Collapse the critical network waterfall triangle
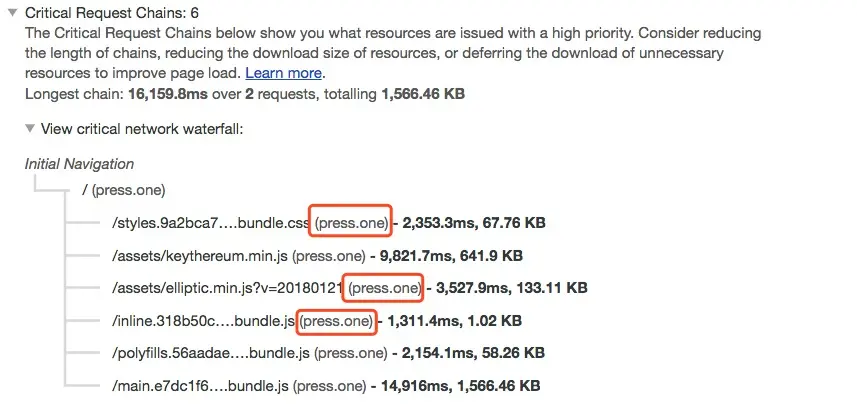Image resolution: width=857 pixels, height=405 pixels. tap(29, 129)
